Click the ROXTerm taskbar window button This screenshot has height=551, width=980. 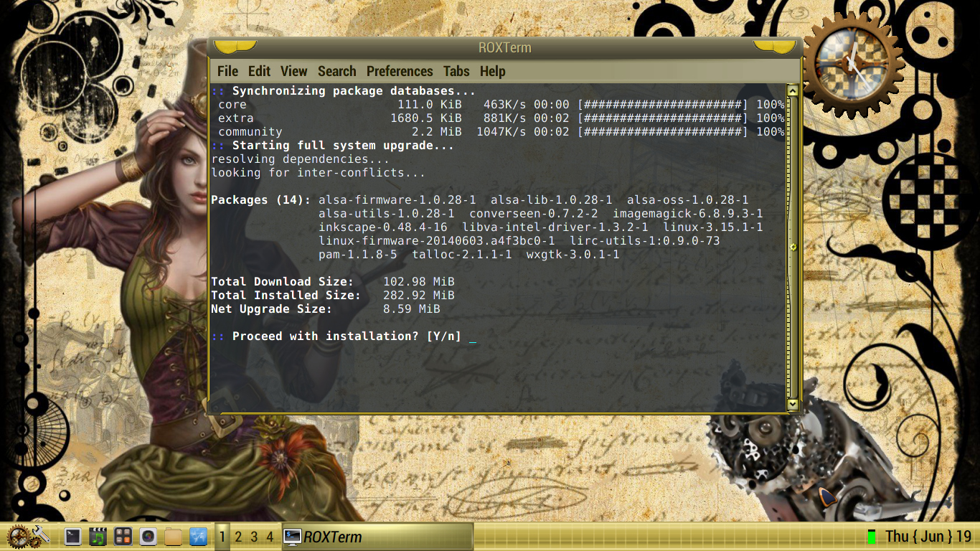pyautogui.click(x=377, y=537)
